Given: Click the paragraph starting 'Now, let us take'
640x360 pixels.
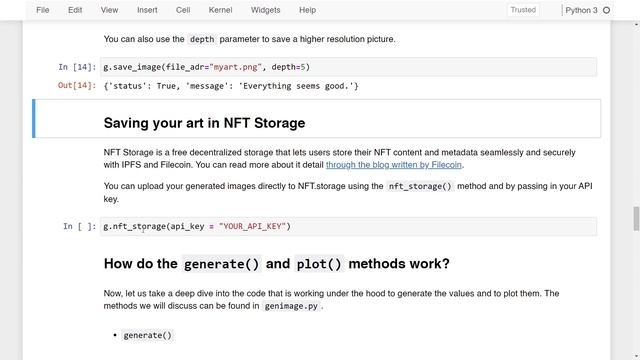Looking at the screenshot, I should pos(331,300).
